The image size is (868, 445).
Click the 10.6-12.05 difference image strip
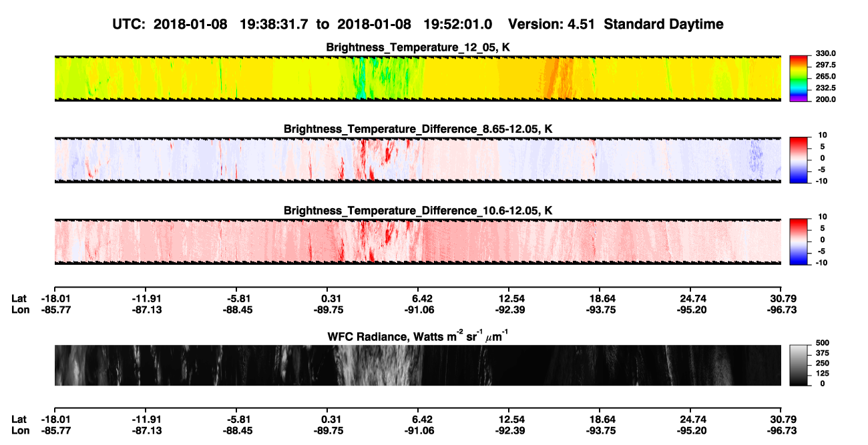(417, 241)
